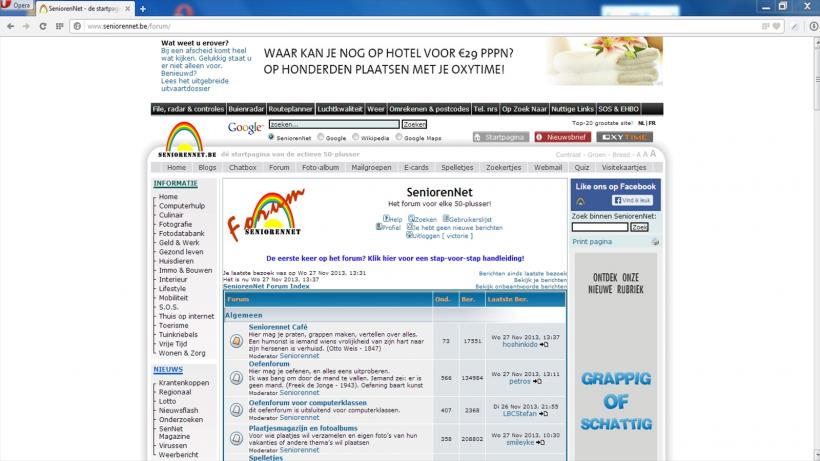Click the printer icon beside Print pagina
Screen dimensions: 820x461
pyautogui.click(x=655, y=241)
